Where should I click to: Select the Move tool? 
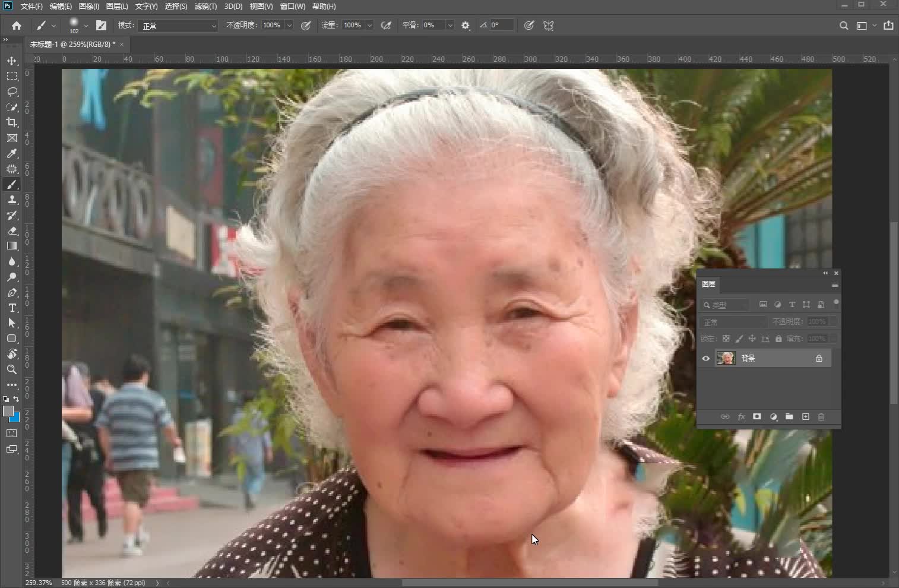click(12, 61)
